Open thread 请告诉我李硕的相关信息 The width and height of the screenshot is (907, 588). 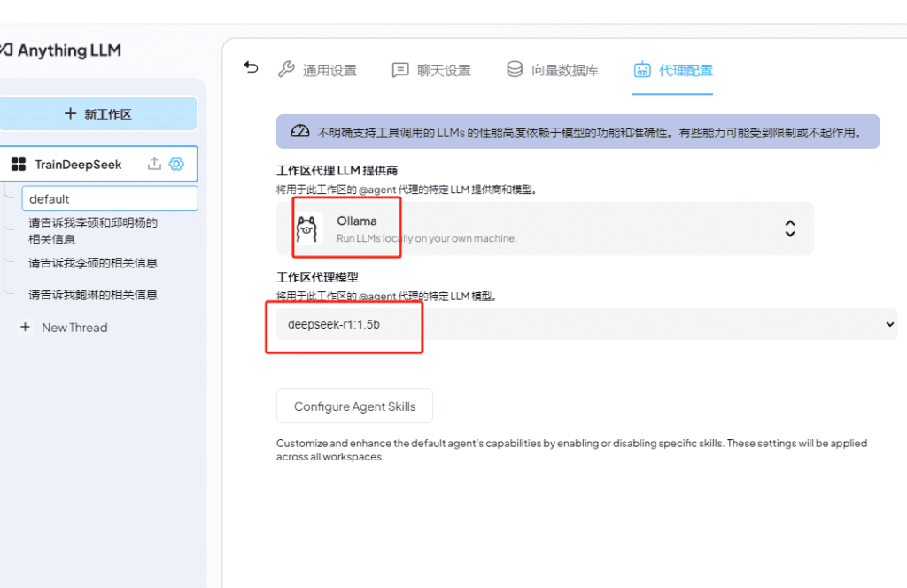coord(93,263)
